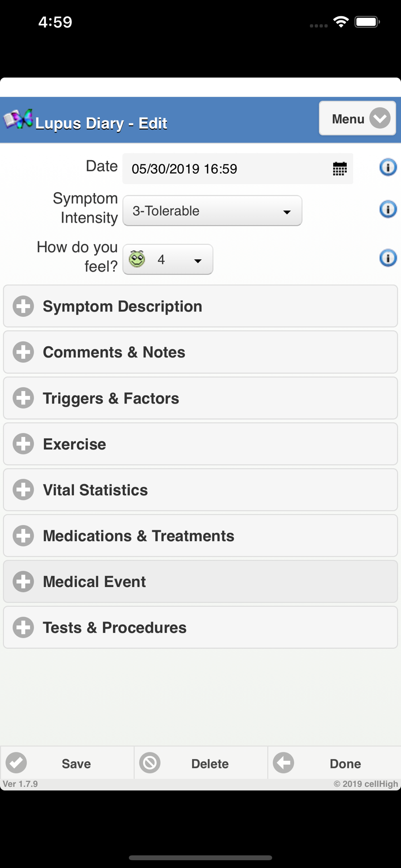Viewport: 401px width, 868px height.
Task: Tap the info icon beside Symptom Intensity
Action: coord(388,209)
